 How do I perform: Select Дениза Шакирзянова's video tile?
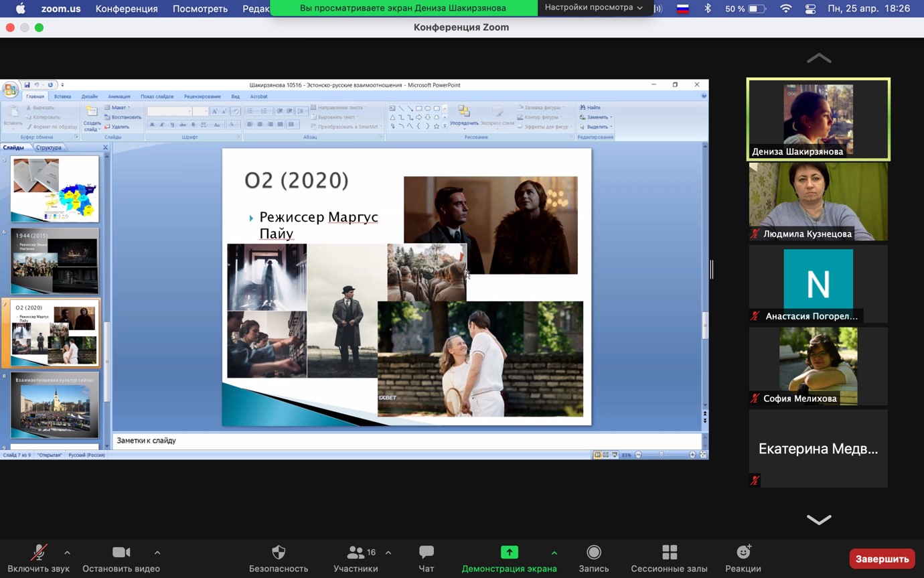[818, 119]
